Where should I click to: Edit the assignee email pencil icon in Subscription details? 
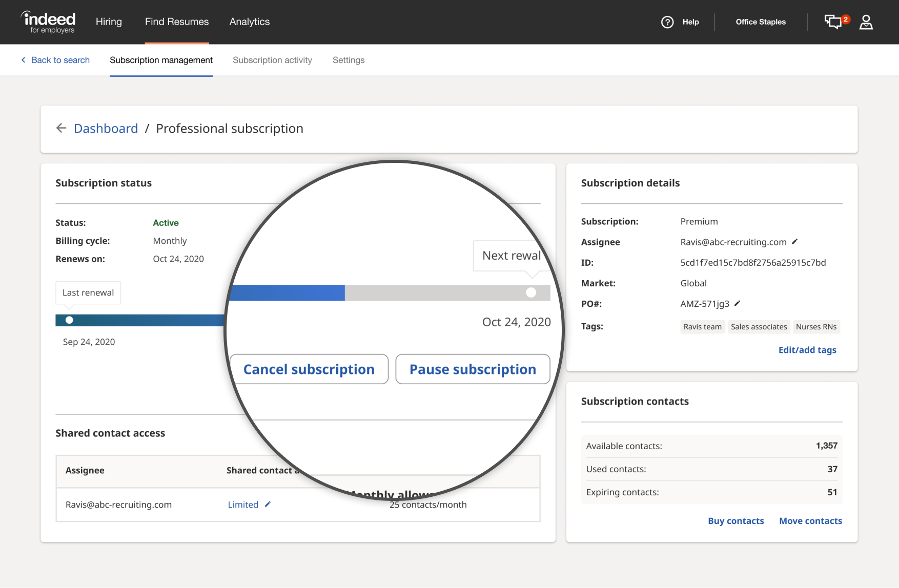(x=795, y=242)
